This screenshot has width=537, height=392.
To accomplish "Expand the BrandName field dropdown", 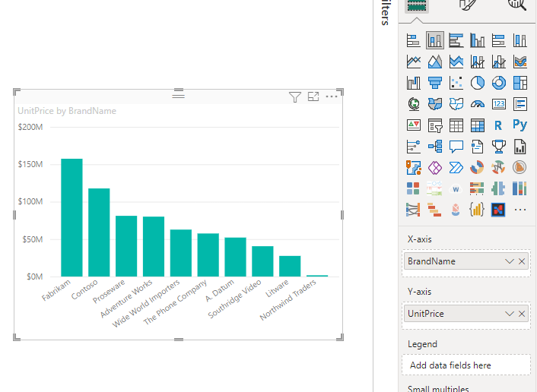I will click(x=510, y=261).
